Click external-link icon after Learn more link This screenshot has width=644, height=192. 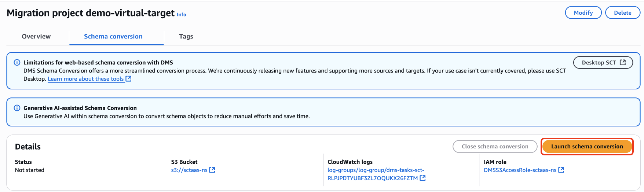tap(128, 79)
